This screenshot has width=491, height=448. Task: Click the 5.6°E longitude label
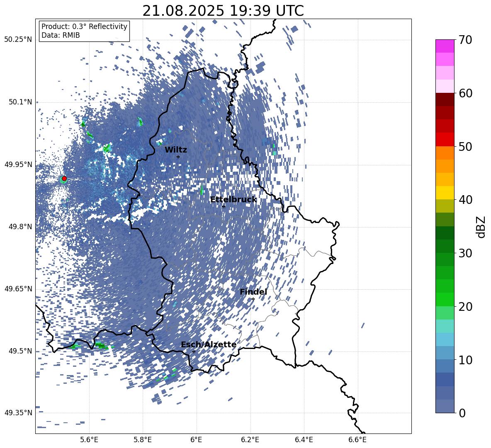click(x=89, y=440)
